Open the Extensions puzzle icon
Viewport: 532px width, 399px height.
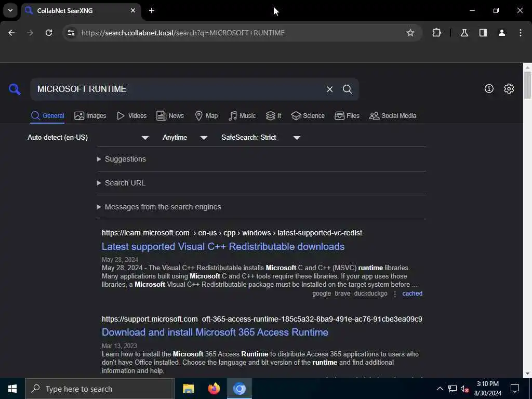[x=436, y=33]
